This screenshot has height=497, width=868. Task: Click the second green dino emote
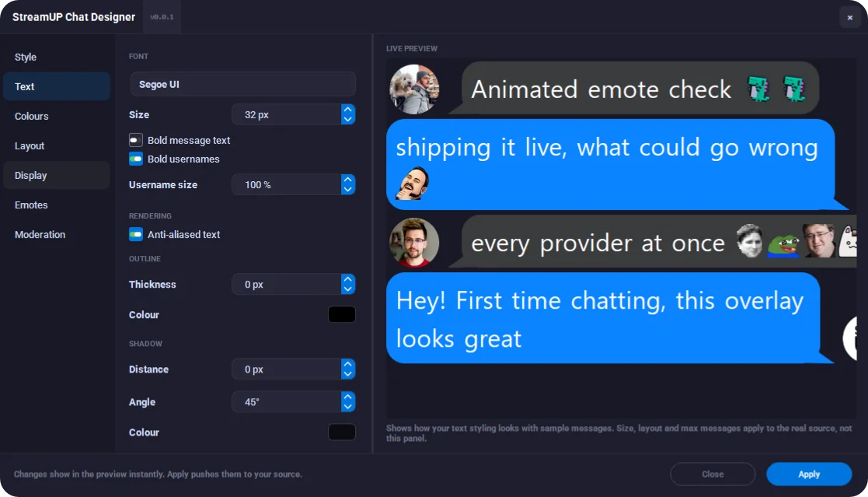tap(794, 89)
